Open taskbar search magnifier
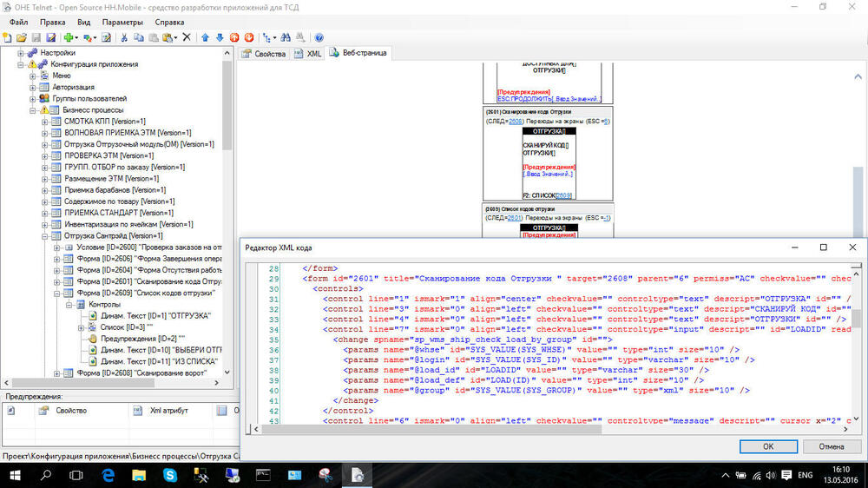Viewport: 868px width, 488px height. (x=46, y=475)
